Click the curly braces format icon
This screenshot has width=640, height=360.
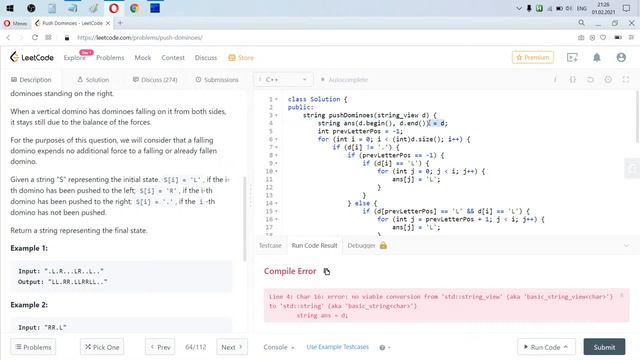pos(573,80)
